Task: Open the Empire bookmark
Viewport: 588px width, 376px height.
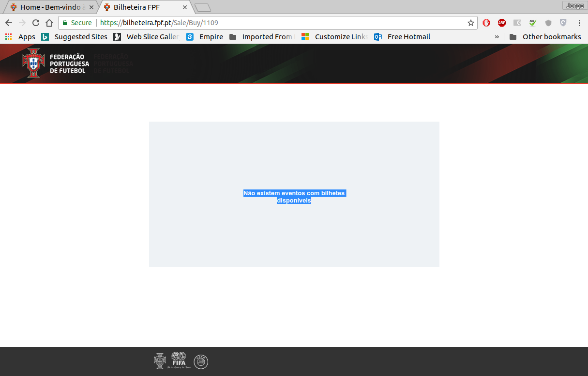Action: [x=204, y=37]
